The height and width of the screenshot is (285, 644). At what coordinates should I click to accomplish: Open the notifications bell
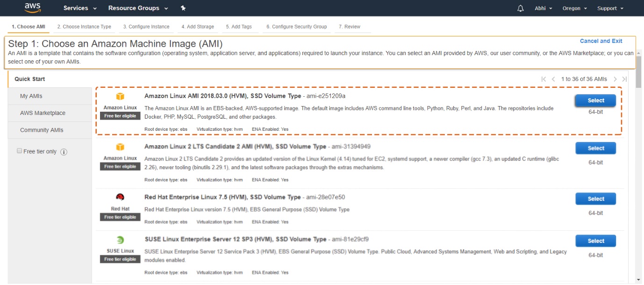tap(521, 8)
